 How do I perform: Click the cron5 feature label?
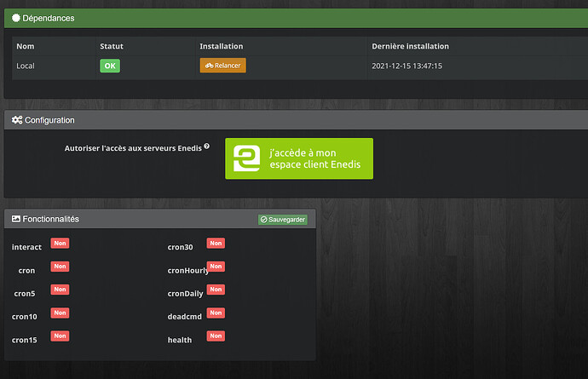pos(25,294)
